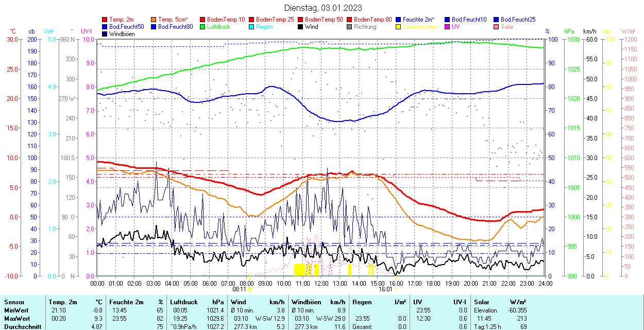Image resolution: width=644 pixels, height=330 pixels.
Task: Click the cyan Regen legend swatch
Action: tap(251, 27)
